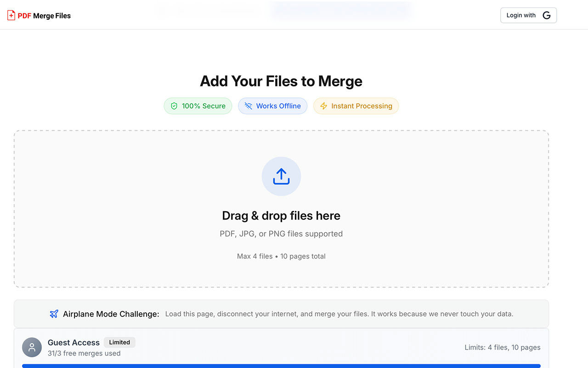Image resolution: width=588 pixels, height=368 pixels.
Task: Click the green shield icon on Secure badge
Action: pyautogui.click(x=174, y=106)
